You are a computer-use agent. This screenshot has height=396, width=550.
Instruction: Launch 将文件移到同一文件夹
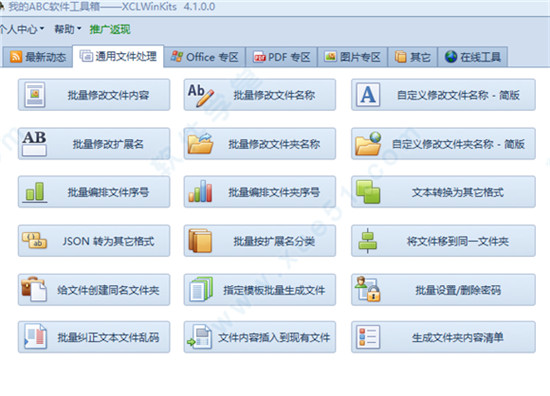click(x=443, y=241)
